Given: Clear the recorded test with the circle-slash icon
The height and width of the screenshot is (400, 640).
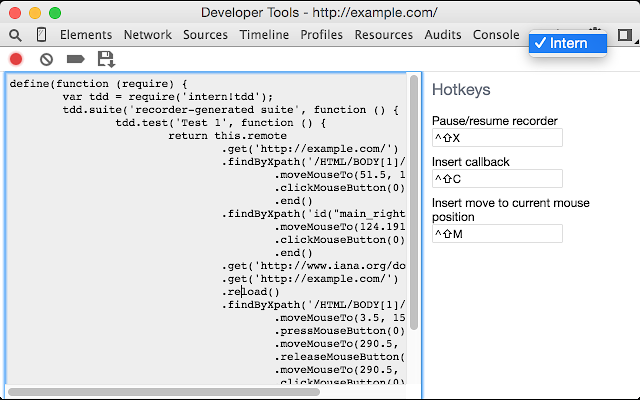Looking at the screenshot, I should [x=46, y=60].
